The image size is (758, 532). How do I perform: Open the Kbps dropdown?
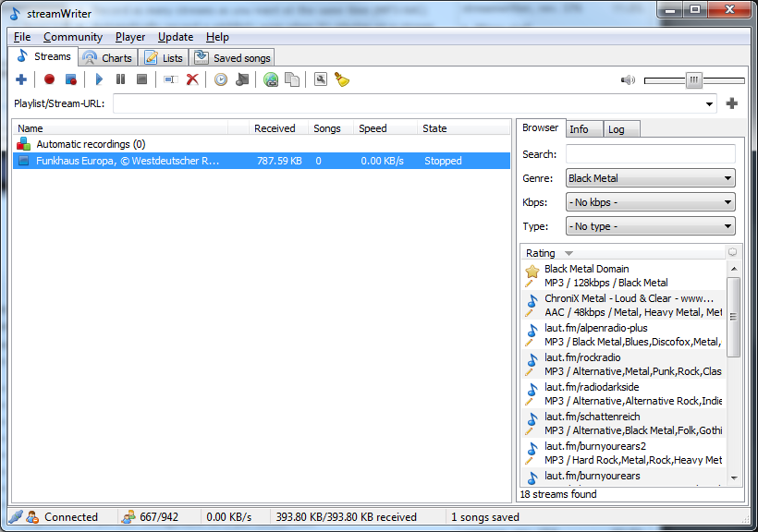coord(651,202)
